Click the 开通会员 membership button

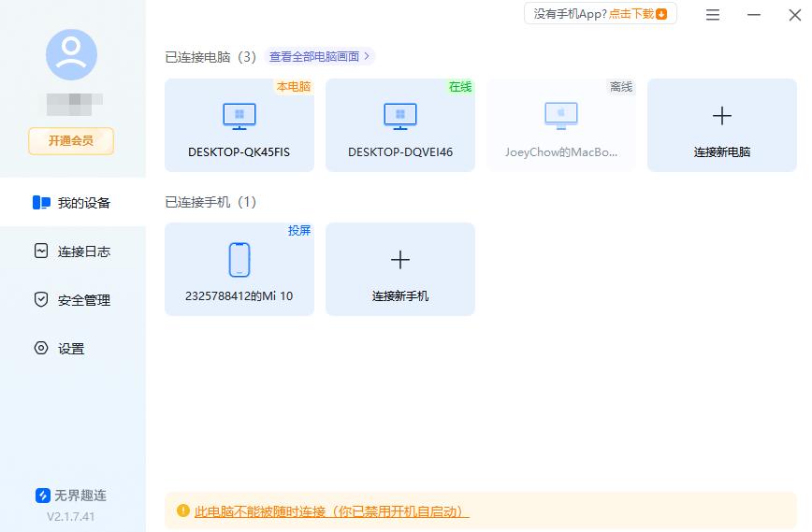[x=71, y=141]
